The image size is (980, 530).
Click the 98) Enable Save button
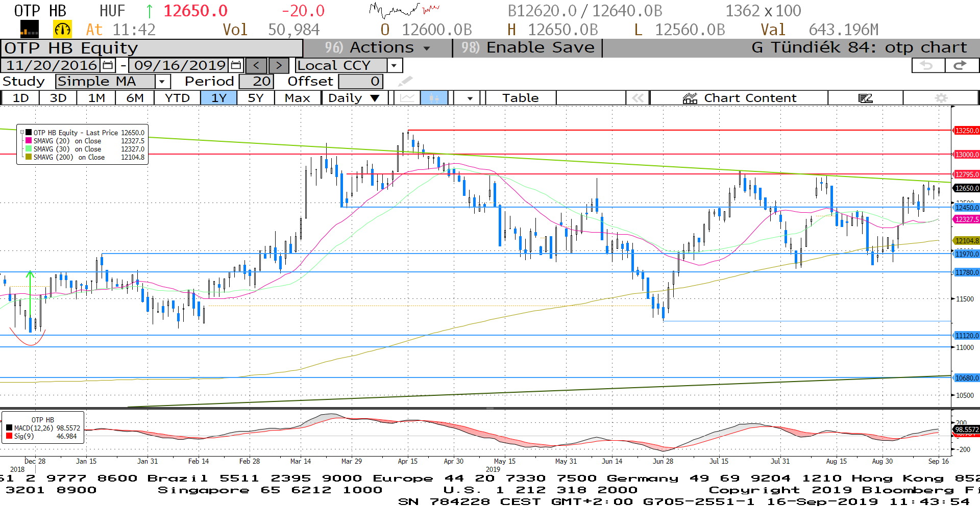point(528,47)
